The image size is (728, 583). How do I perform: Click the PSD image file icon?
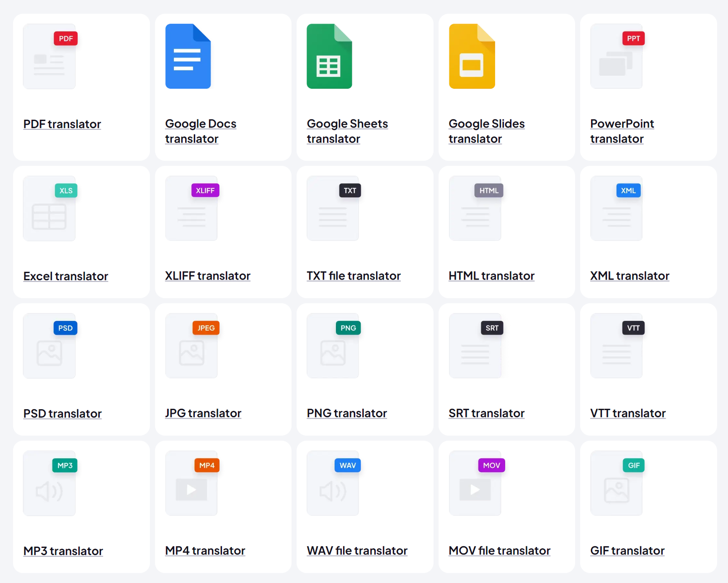tap(50, 346)
